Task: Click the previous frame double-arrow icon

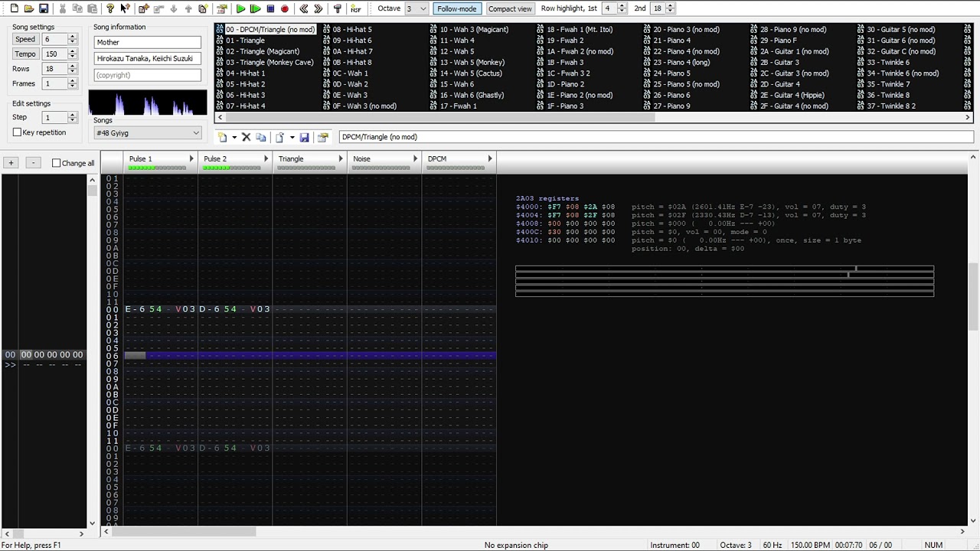Action: pos(304,8)
